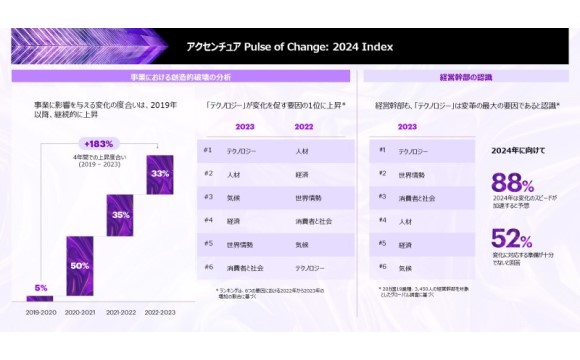Click the '2023' column header beside the '2022' header

pos(245,127)
